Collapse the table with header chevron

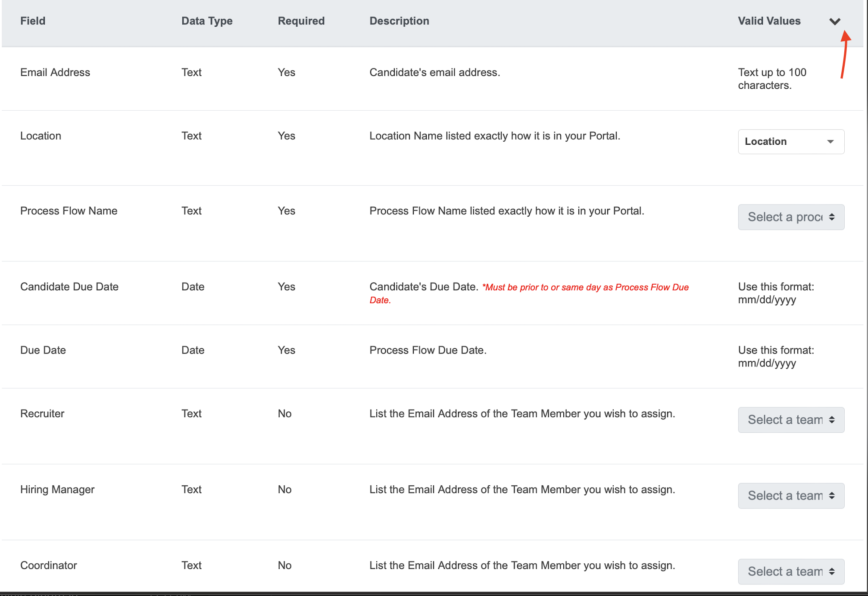834,22
